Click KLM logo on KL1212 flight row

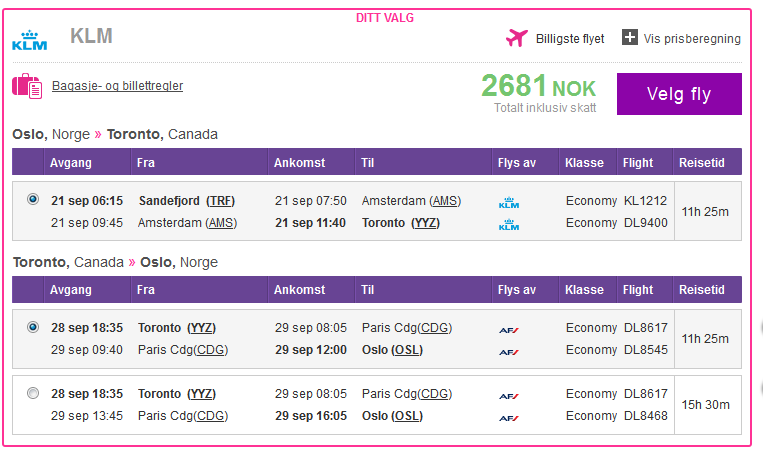(509, 202)
